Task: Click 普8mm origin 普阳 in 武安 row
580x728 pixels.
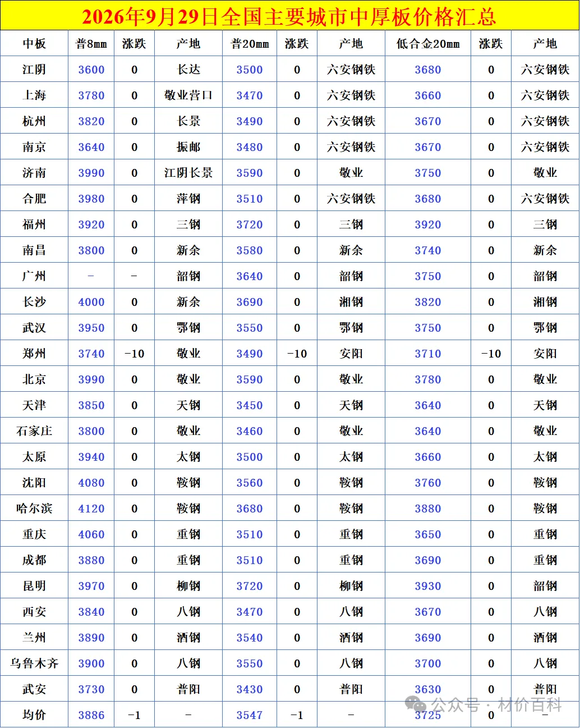Action: click(188, 689)
